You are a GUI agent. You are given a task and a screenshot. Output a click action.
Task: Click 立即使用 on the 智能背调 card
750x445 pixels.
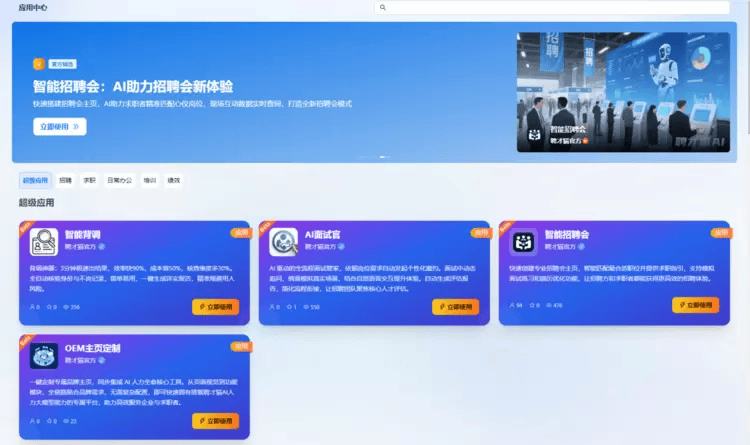[216, 307]
